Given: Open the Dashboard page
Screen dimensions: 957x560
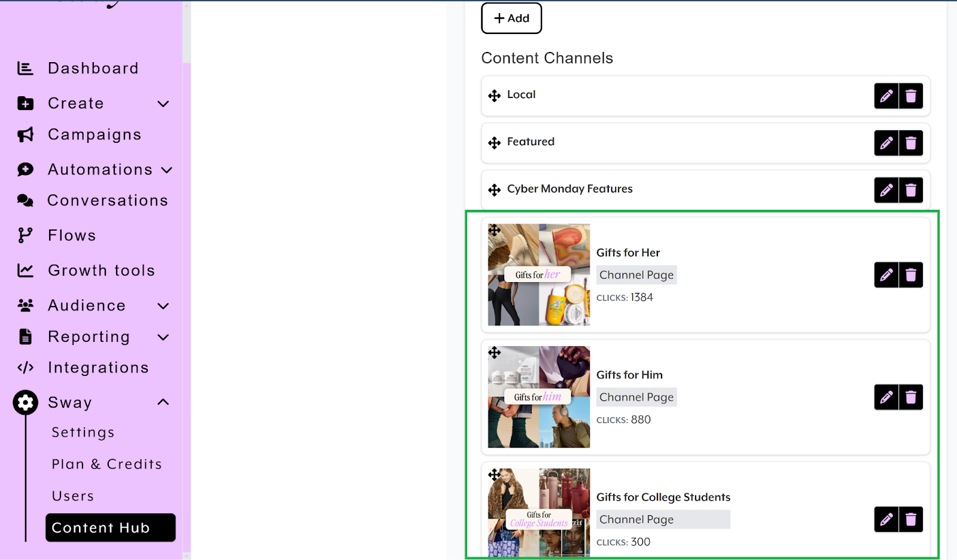Looking at the screenshot, I should (x=93, y=68).
